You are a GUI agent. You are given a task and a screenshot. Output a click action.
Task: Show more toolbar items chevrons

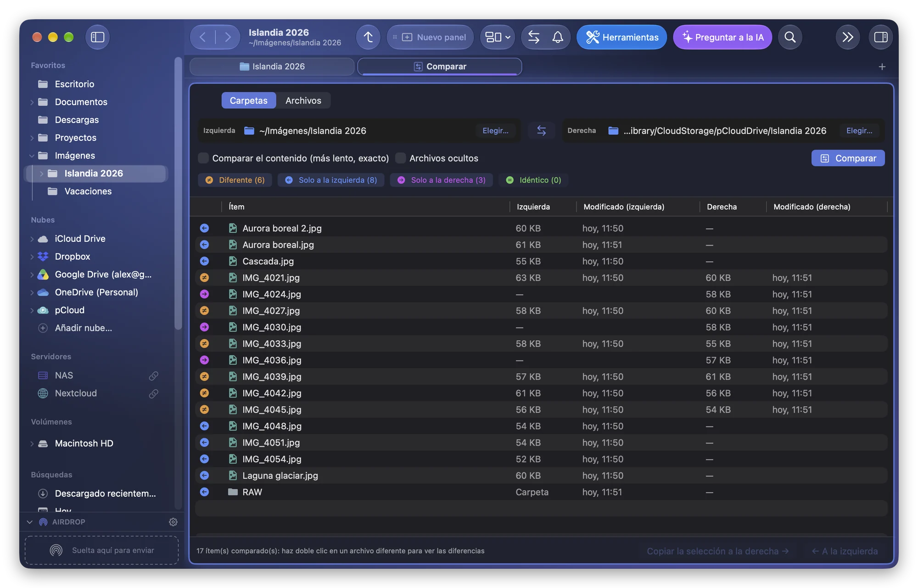tap(847, 37)
